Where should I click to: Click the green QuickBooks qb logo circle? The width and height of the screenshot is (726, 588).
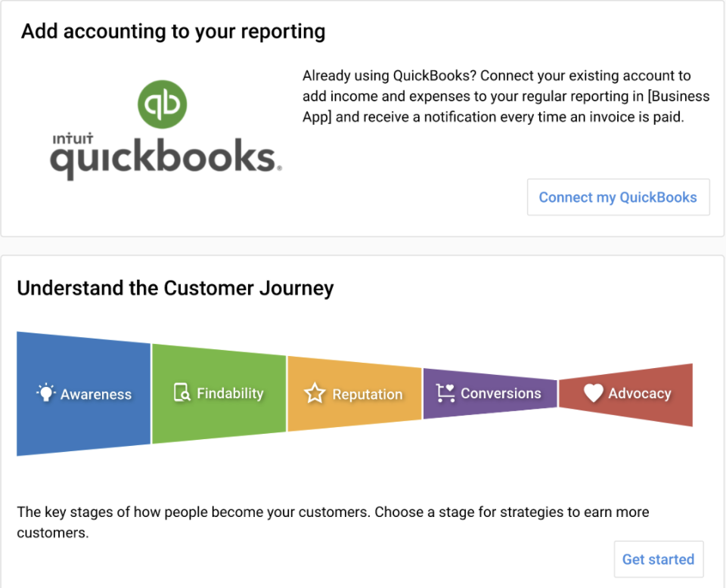click(x=162, y=104)
